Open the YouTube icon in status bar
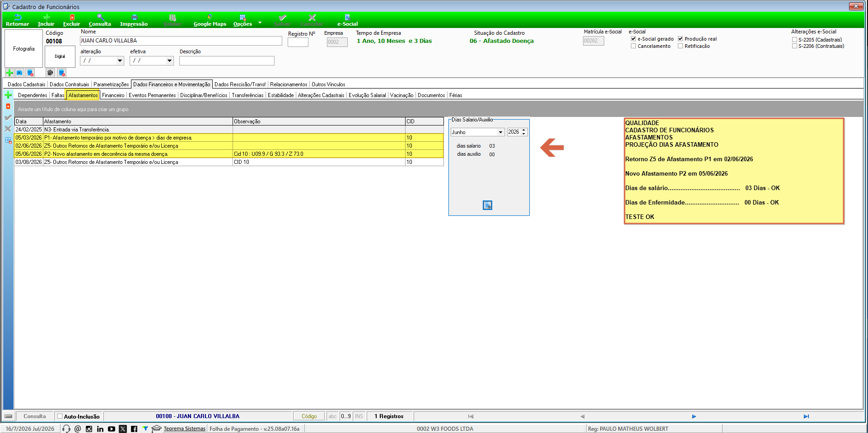Image resolution: width=868 pixels, height=433 pixels. pyautogui.click(x=112, y=429)
